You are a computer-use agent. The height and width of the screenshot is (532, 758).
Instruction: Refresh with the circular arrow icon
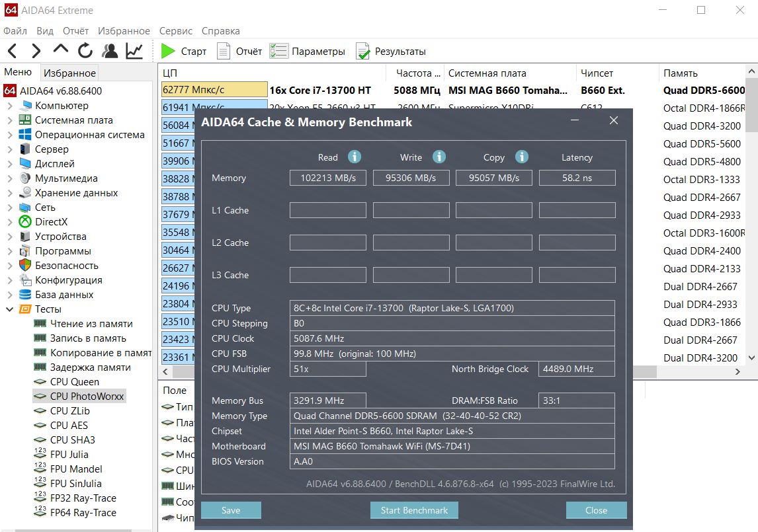(x=85, y=51)
